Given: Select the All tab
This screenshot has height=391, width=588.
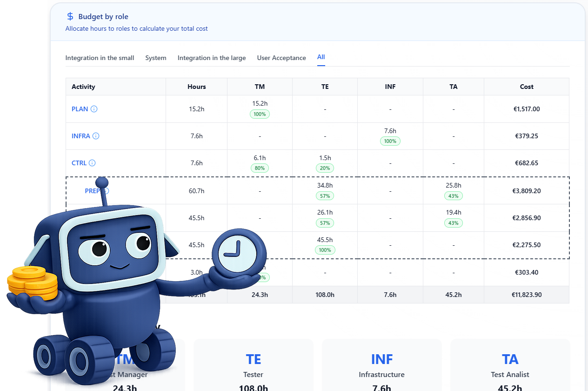Looking at the screenshot, I should pos(321,57).
